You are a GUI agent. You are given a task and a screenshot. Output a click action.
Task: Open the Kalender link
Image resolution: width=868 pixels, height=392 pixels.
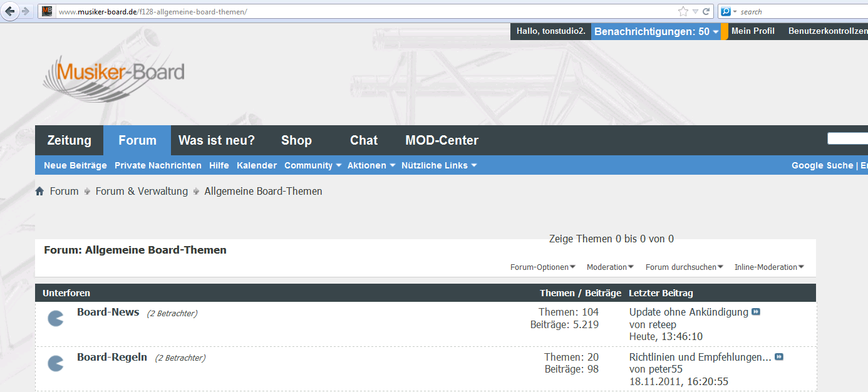pos(257,165)
